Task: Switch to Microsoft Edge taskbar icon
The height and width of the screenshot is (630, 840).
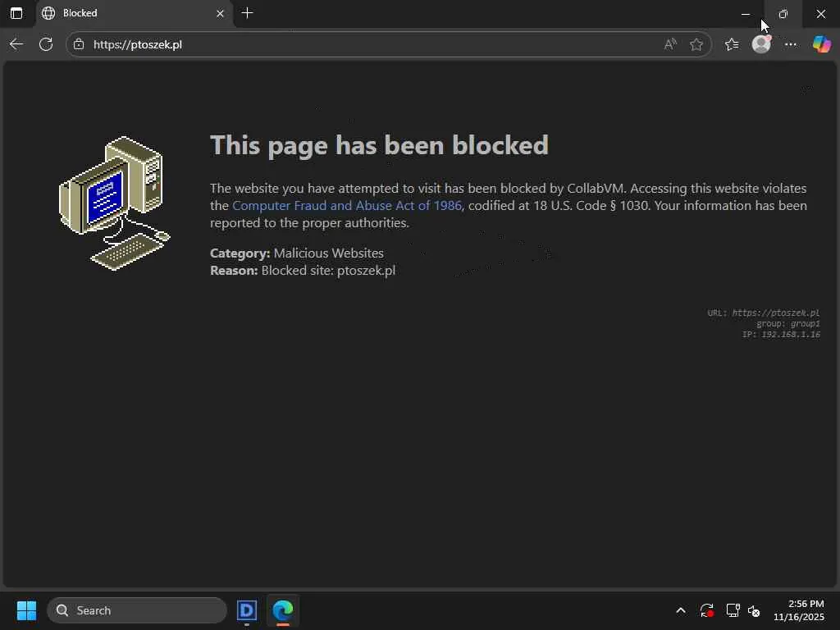Action: coord(283,610)
